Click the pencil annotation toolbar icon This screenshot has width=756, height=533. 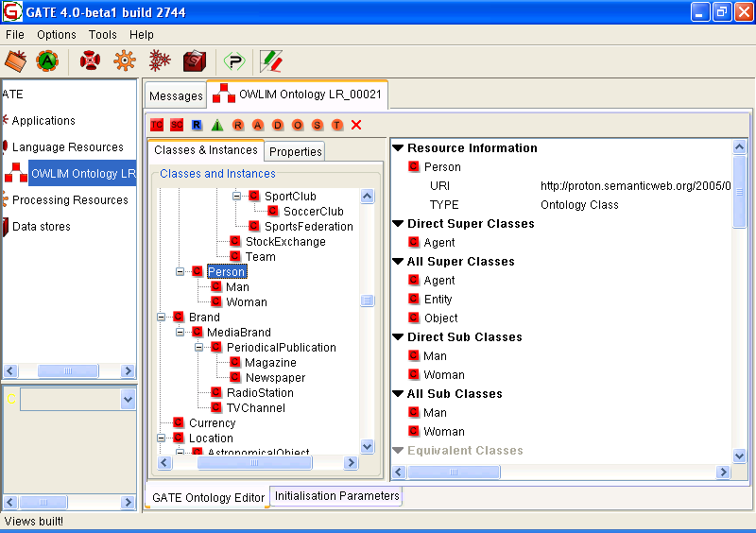coord(271,61)
